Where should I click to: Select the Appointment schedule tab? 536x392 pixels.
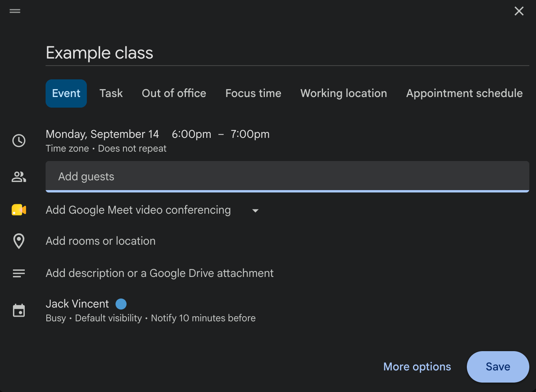tap(464, 93)
